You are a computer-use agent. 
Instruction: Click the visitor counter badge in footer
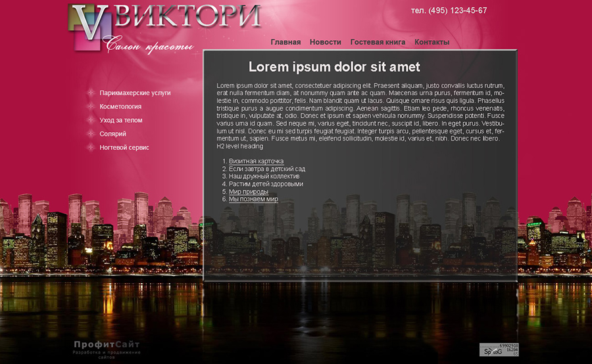499,350
